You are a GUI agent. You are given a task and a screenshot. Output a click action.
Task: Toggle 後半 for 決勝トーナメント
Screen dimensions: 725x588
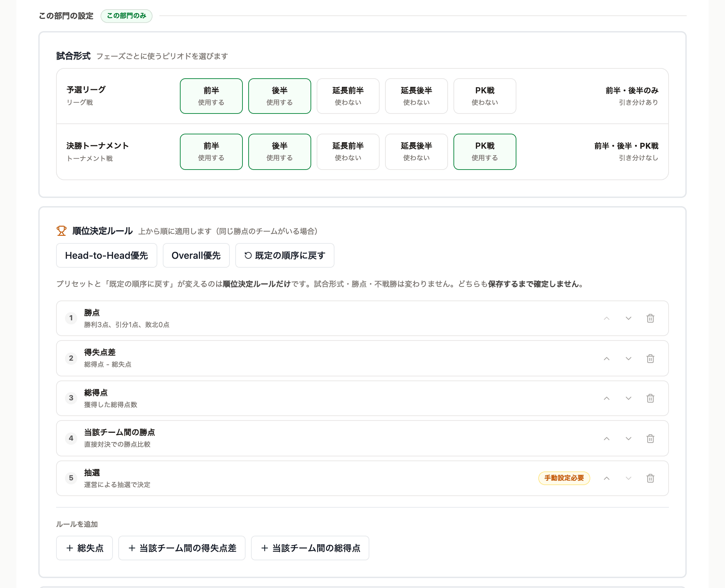click(x=280, y=152)
